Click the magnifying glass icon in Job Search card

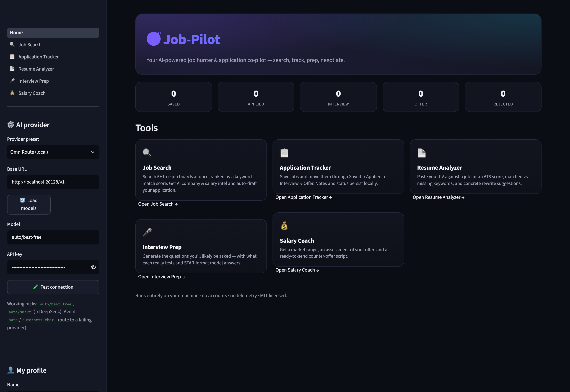147,153
